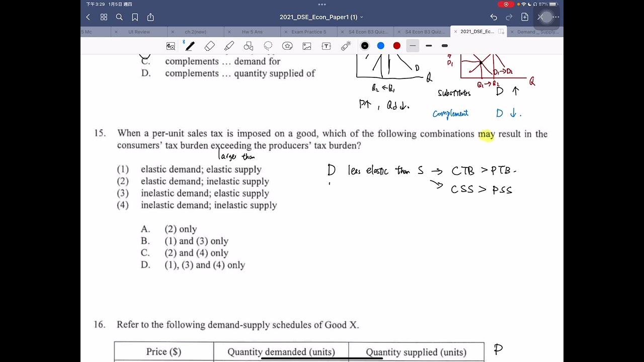Switch to the Exam Practice 5 tab
The height and width of the screenshot is (362, 644).
coord(308,32)
